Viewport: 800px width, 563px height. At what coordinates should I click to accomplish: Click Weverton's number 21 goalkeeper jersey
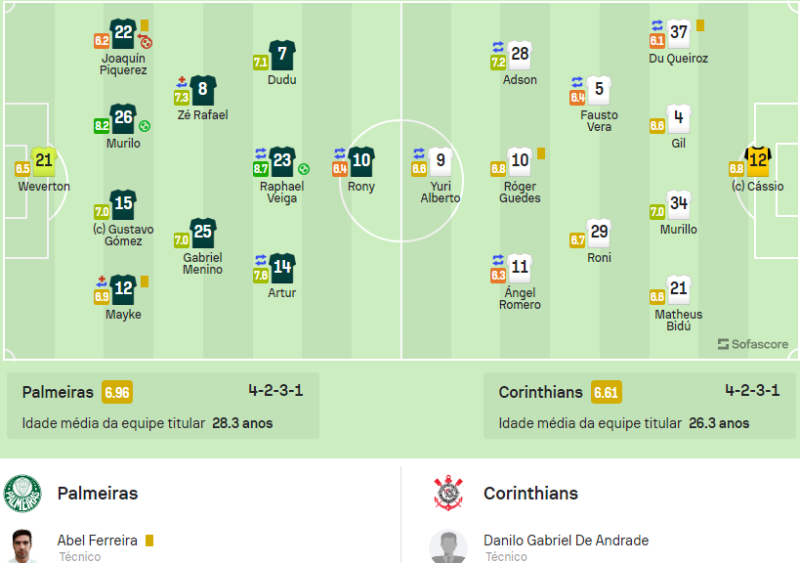pyautogui.click(x=43, y=161)
